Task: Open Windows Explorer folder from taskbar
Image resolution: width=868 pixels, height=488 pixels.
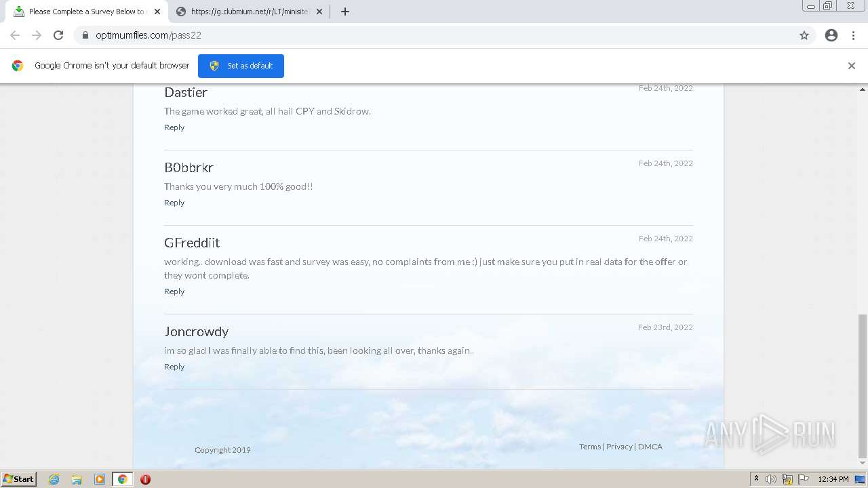Action: [77, 479]
